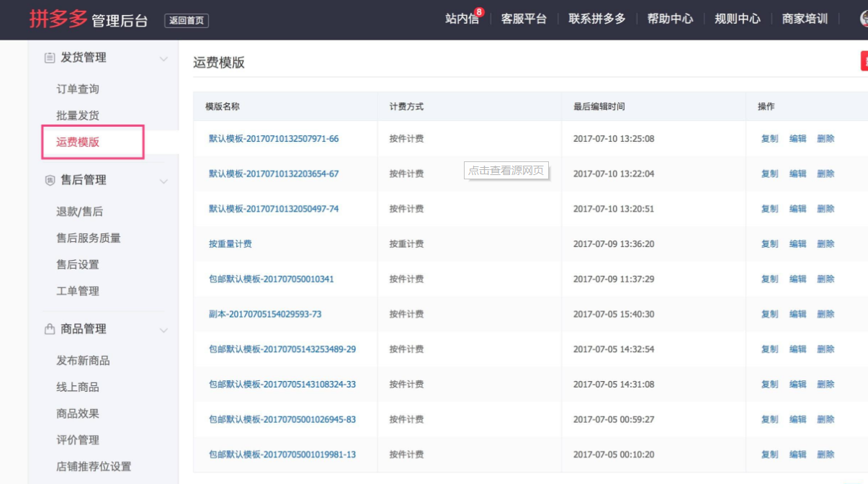The width and height of the screenshot is (868, 484).
Task: Click 编辑 for template ending 9981-13
Action: [x=798, y=454]
